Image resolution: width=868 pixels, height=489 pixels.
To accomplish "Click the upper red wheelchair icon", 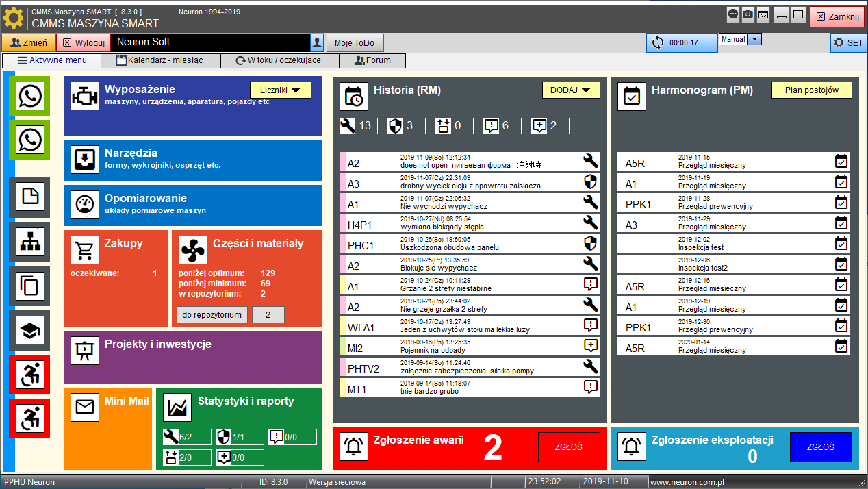I will (30, 375).
